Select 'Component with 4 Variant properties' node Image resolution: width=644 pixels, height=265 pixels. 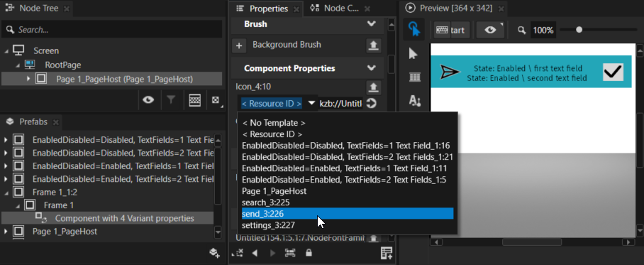tap(124, 218)
